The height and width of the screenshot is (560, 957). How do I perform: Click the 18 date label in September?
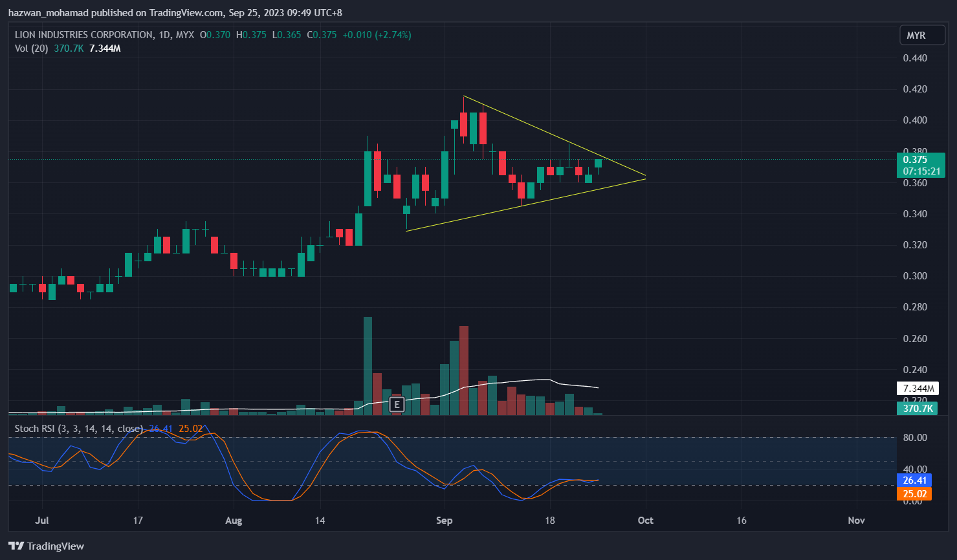(550, 521)
